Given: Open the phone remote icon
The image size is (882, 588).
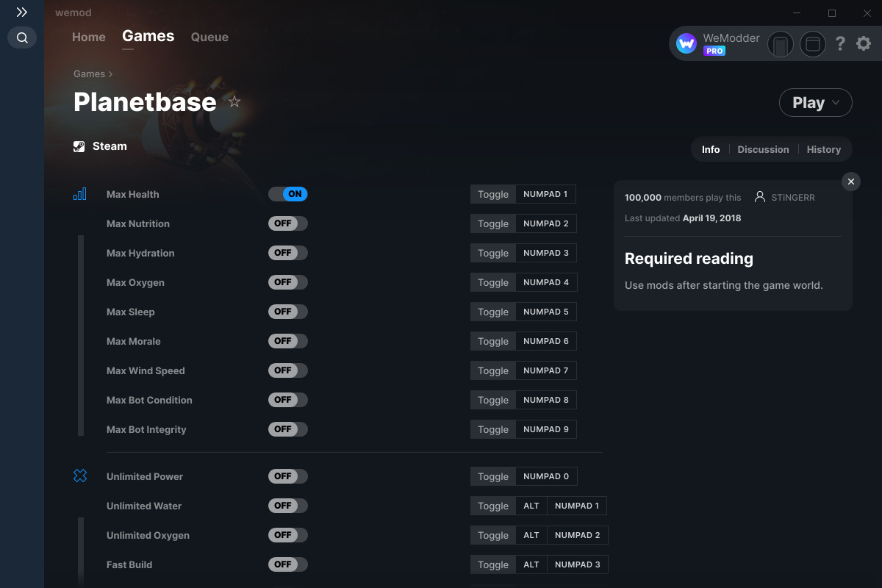Looking at the screenshot, I should click(x=781, y=45).
